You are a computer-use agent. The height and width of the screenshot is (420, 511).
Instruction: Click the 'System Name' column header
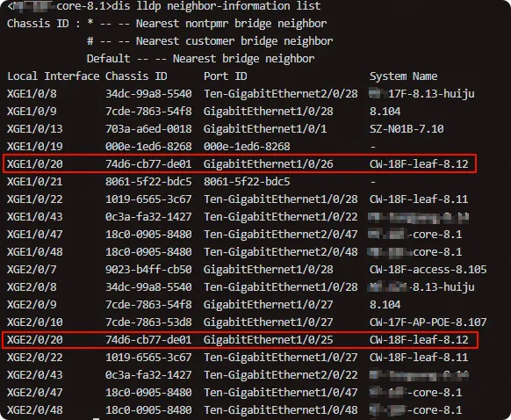404,76
